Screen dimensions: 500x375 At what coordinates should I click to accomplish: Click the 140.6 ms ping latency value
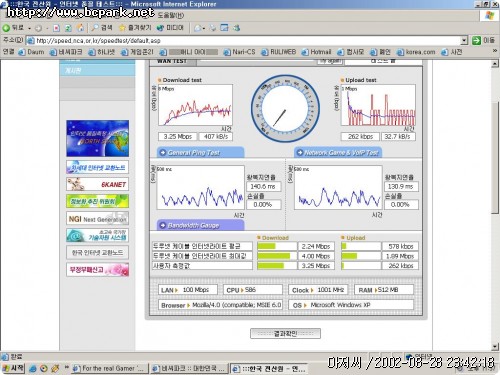[263, 187]
